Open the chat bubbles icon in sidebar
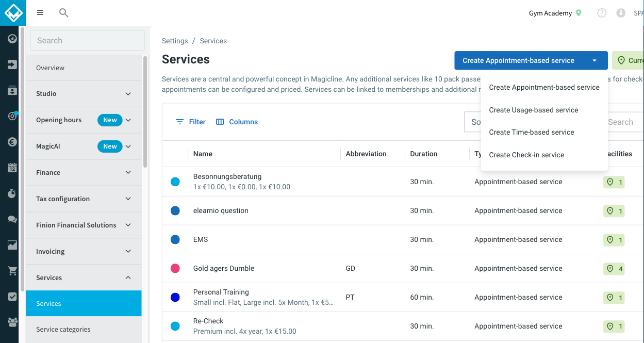 tap(12, 219)
